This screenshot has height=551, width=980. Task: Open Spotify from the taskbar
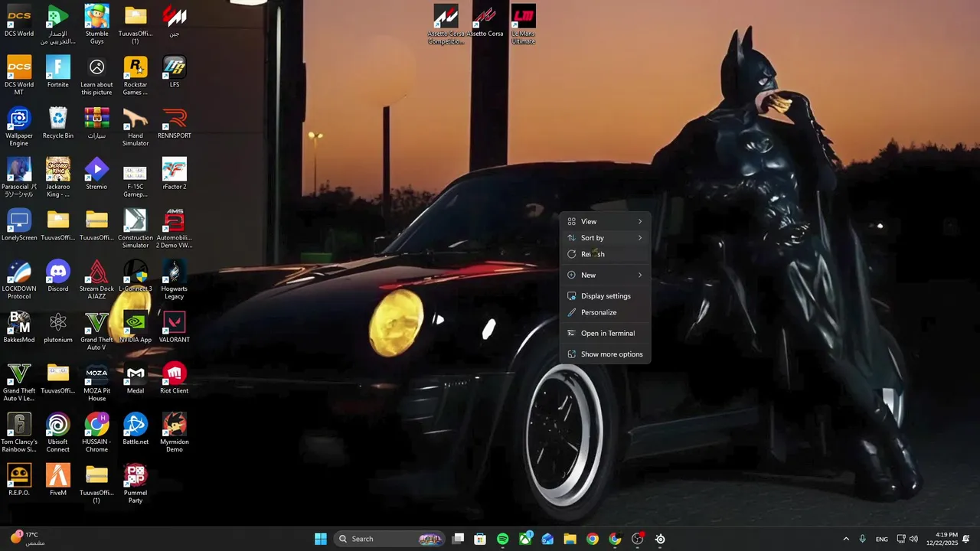502,539
